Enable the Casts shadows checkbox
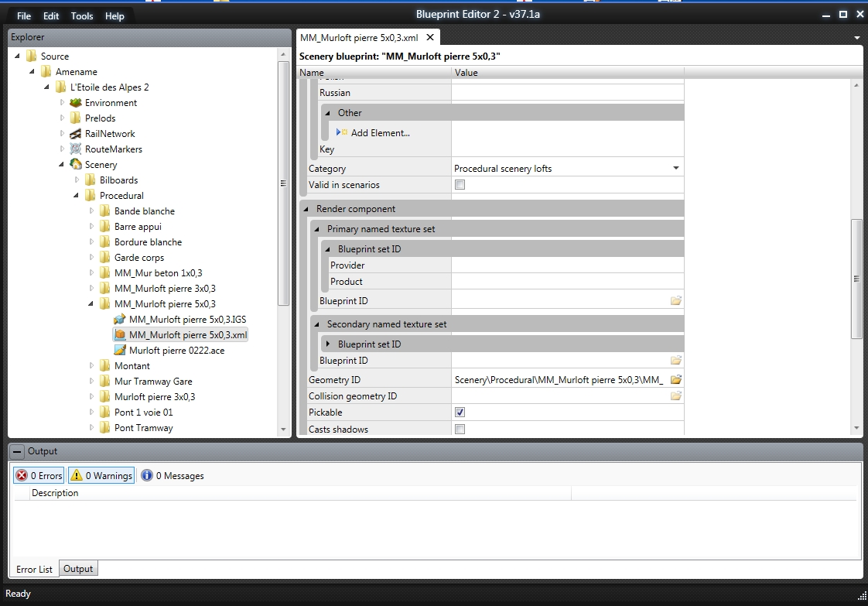Image resolution: width=868 pixels, height=606 pixels. (x=460, y=429)
